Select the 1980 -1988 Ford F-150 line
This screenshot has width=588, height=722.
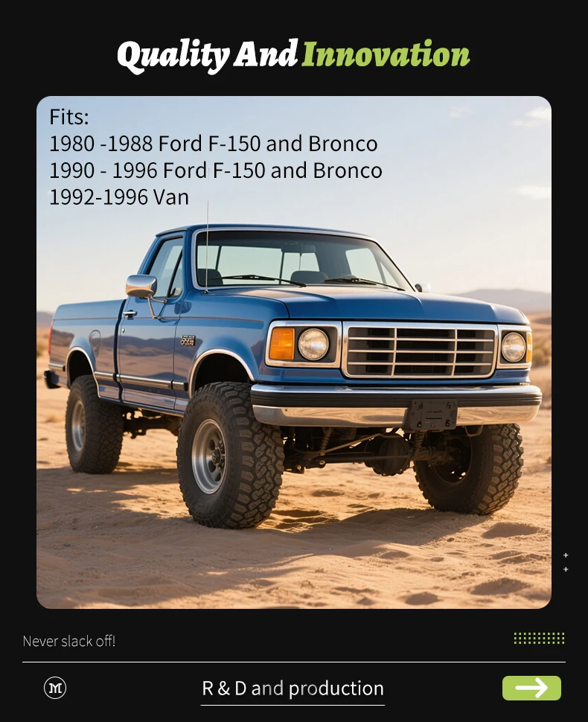pyautogui.click(x=213, y=144)
